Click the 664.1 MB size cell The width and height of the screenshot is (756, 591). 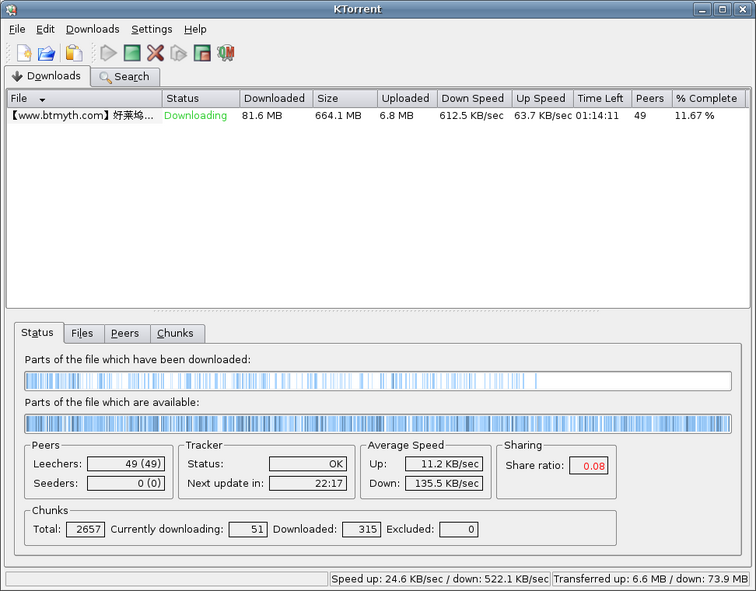[x=338, y=116]
